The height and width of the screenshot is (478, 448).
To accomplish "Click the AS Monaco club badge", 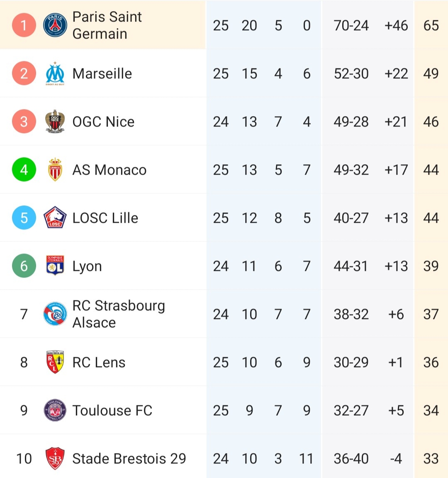I will (x=55, y=170).
